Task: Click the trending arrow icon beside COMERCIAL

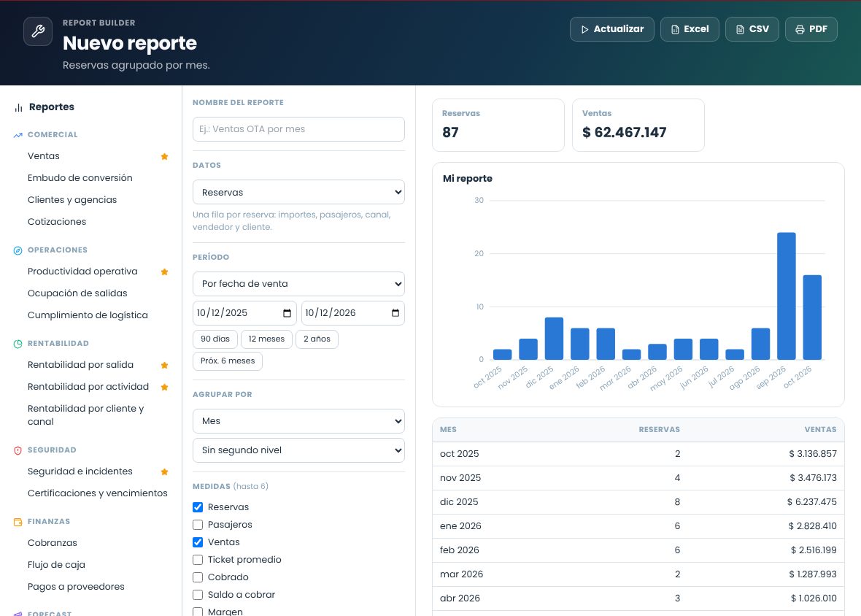Action: (x=18, y=135)
